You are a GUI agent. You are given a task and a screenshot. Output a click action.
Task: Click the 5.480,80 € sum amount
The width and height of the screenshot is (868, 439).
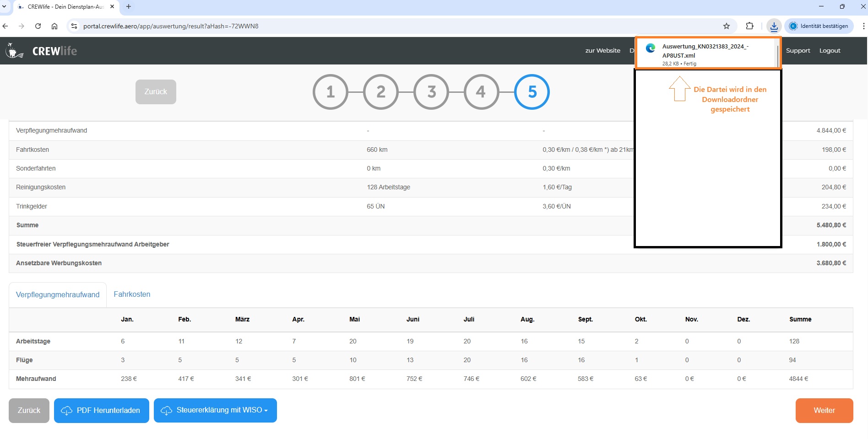(831, 225)
